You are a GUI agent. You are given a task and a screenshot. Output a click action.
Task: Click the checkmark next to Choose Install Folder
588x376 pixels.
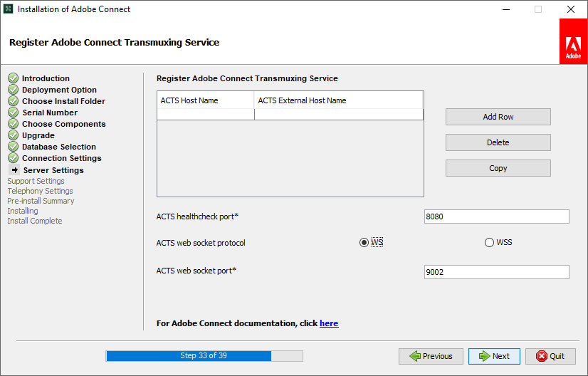pyautogui.click(x=13, y=101)
